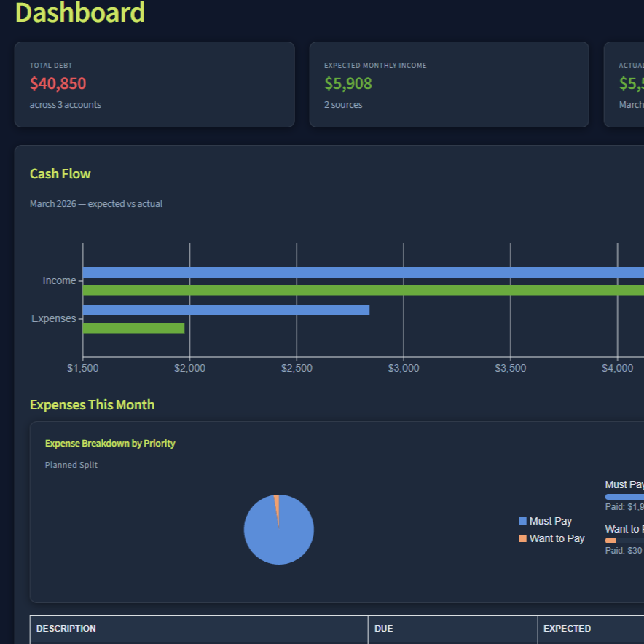The height and width of the screenshot is (644, 644).
Task: Click the '2 sources' label
Action: 343,105
